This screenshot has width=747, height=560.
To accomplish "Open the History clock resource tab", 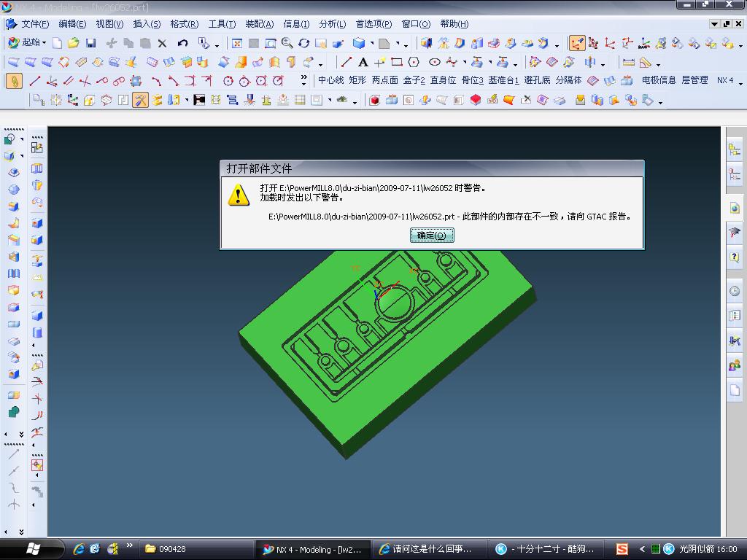I will 734,290.
